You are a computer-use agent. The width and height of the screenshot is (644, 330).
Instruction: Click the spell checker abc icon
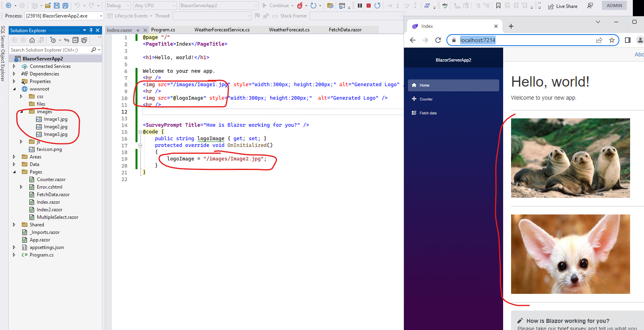(445, 6)
